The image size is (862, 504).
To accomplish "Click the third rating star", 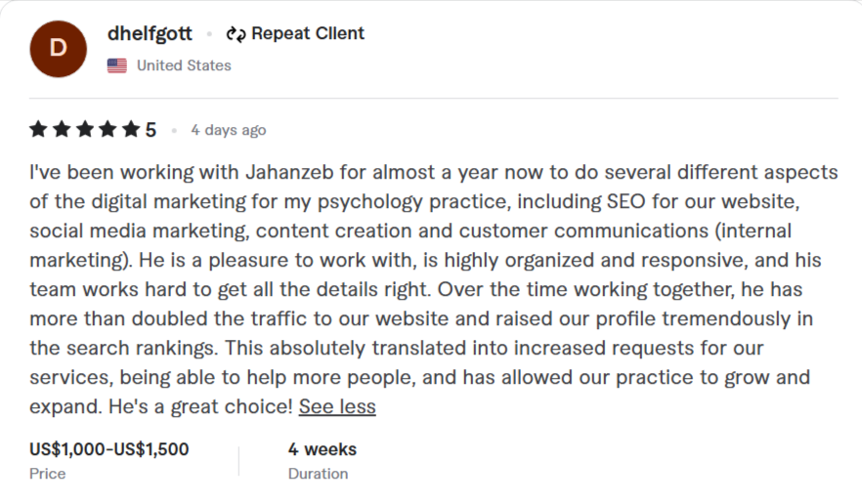I will tap(84, 130).
